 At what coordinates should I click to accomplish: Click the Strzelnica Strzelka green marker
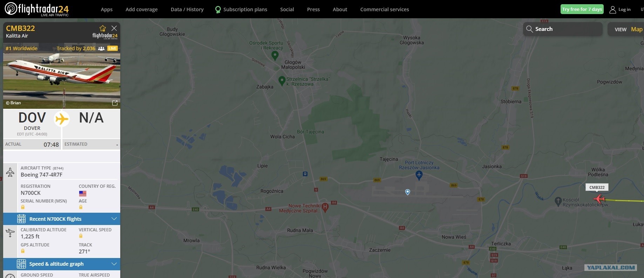pyautogui.click(x=282, y=81)
